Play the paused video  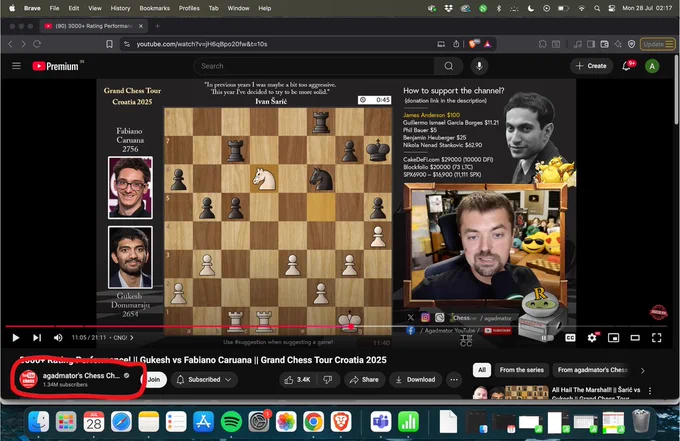16,337
